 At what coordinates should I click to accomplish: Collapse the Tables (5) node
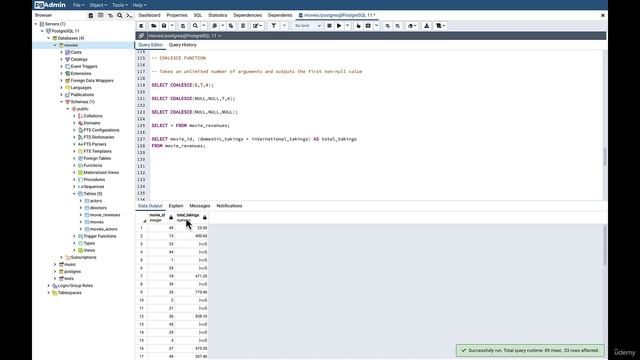pos(75,194)
